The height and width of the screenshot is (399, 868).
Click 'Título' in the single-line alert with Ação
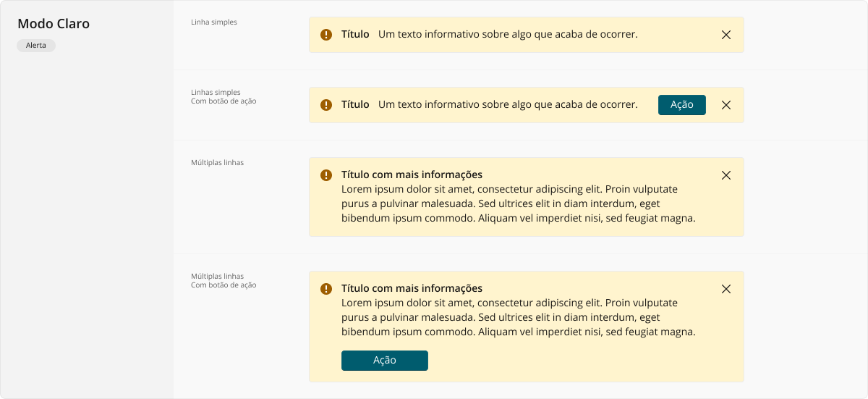[x=355, y=105]
